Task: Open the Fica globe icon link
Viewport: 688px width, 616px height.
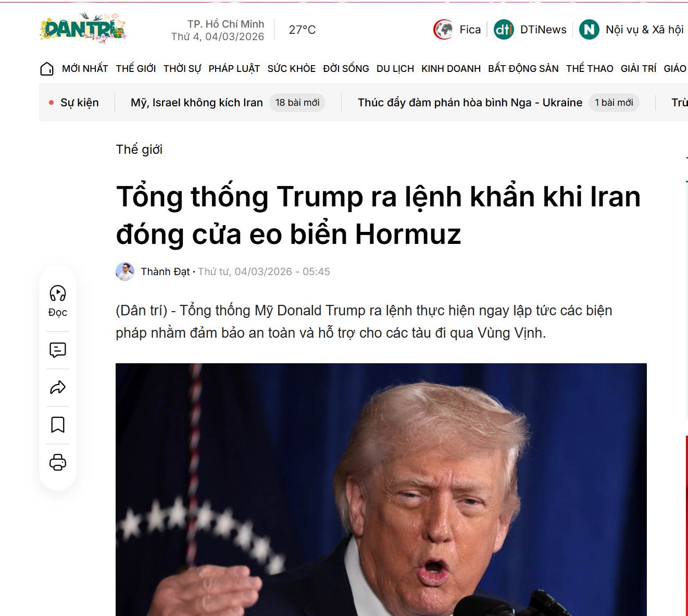Action: pyautogui.click(x=443, y=30)
